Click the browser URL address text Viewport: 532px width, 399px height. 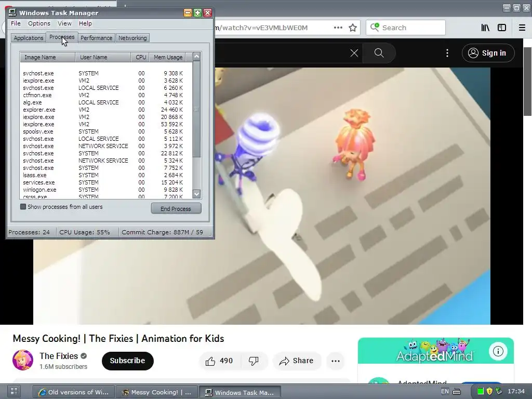(261, 28)
